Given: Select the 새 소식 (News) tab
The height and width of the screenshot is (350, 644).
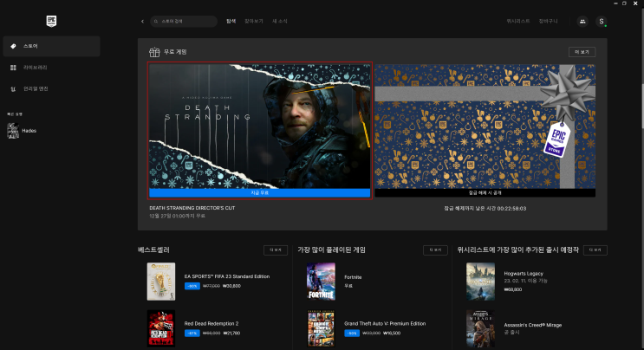Looking at the screenshot, I should click(x=280, y=22).
